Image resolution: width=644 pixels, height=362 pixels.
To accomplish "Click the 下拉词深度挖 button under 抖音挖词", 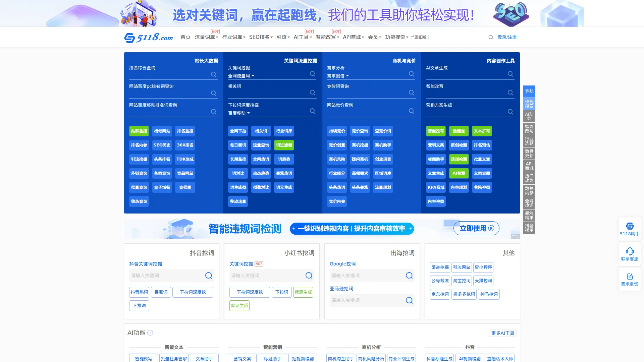I will click(193, 292).
